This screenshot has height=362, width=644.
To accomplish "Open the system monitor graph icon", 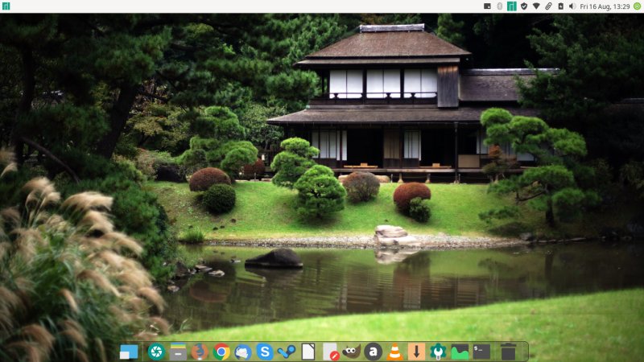I will 460,352.
